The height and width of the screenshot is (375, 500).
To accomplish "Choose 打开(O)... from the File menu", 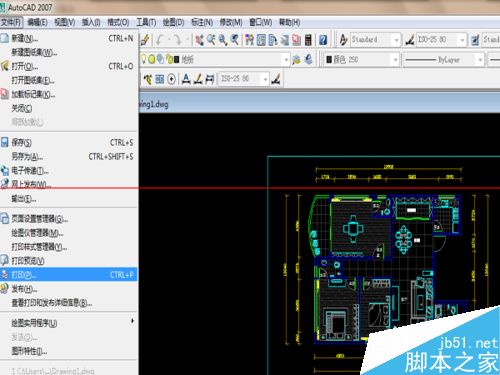I will click(x=69, y=66).
